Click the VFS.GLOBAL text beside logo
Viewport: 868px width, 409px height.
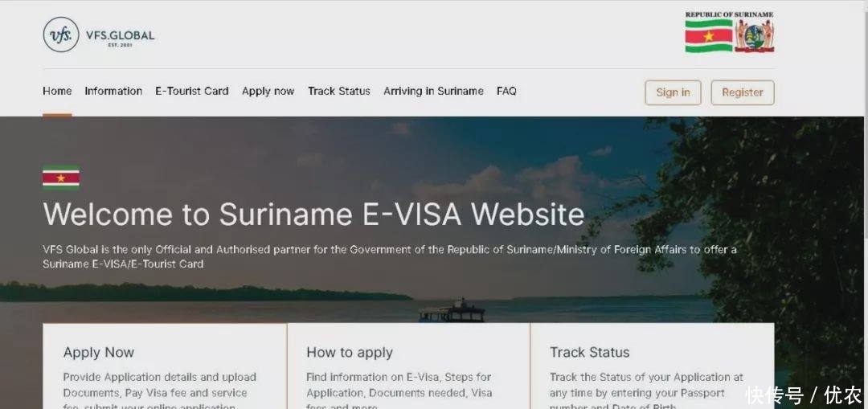pyautogui.click(x=120, y=36)
